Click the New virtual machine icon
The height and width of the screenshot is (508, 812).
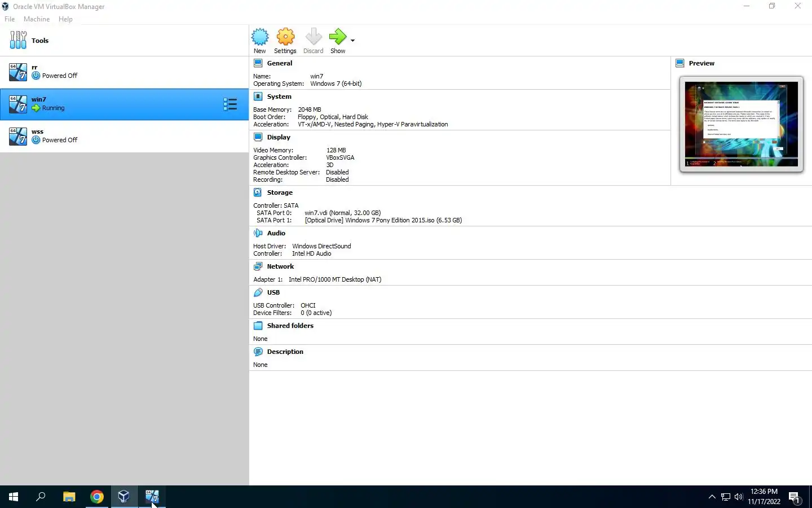pyautogui.click(x=260, y=37)
